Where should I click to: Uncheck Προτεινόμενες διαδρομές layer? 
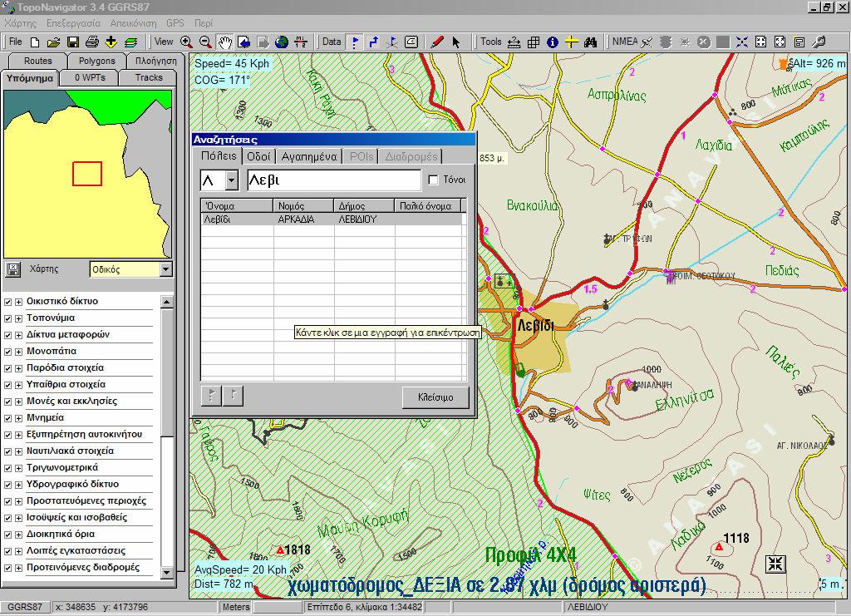[x=7, y=568]
